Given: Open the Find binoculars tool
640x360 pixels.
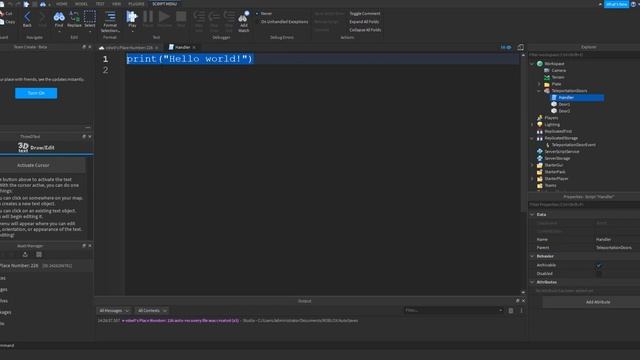Looking at the screenshot, I should coord(59,19).
